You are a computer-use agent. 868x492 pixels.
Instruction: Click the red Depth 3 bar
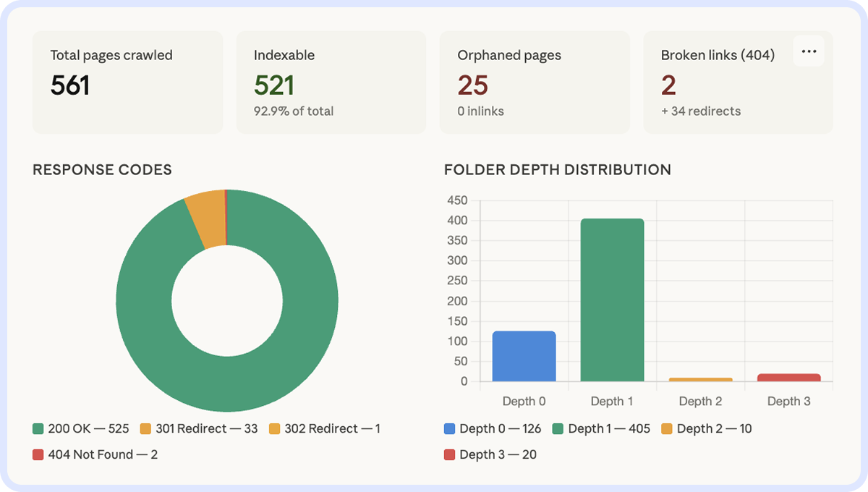pos(788,377)
